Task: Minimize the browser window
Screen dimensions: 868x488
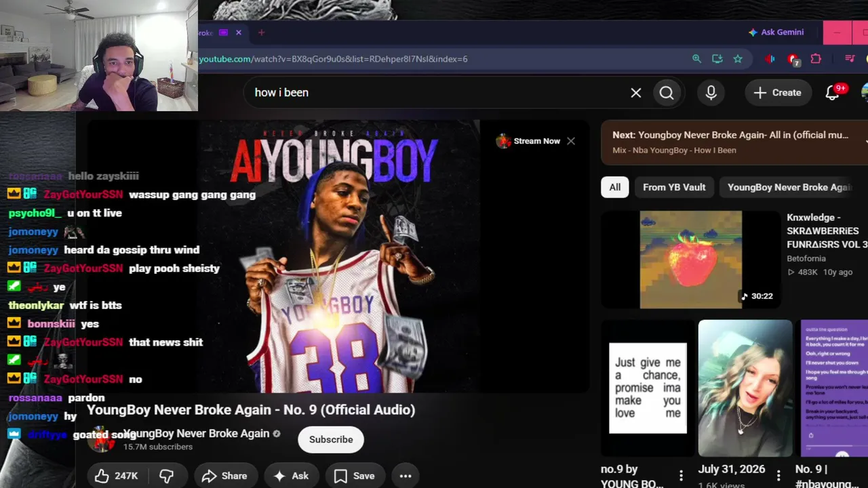Action: point(837,33)
